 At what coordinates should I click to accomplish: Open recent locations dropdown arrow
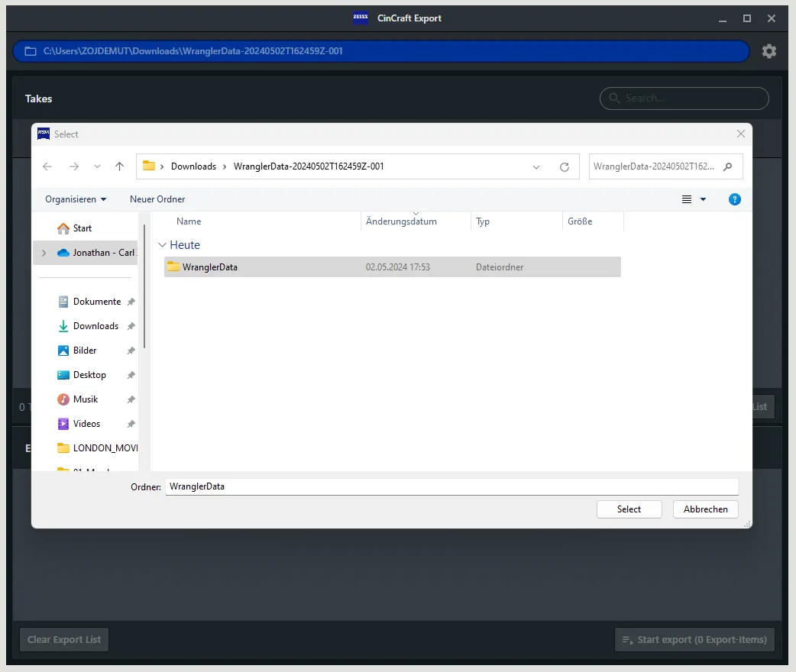pos(97,166)
